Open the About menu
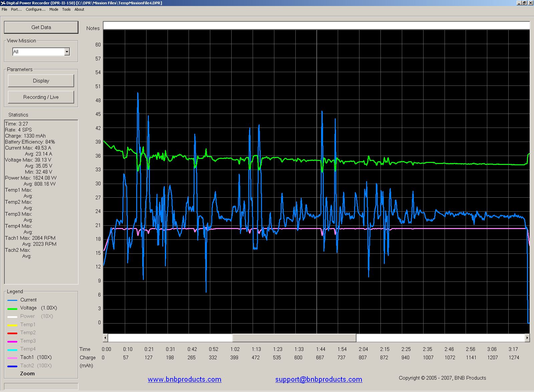534x392 pixels. click(x=79, y=9)
